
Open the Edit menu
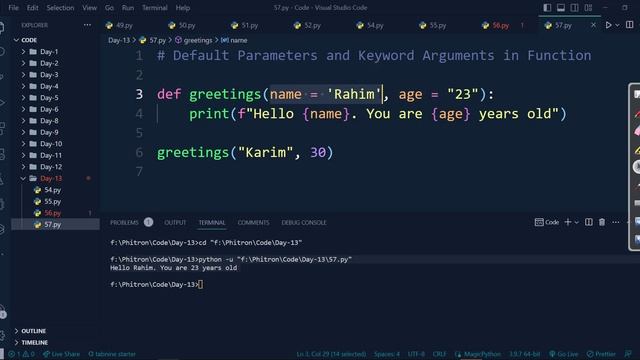point(33,8)
